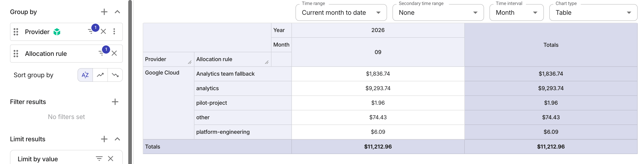Screen dimensions: 644x164
Task: Click the 2026 year column header
Action: (378, 30)
